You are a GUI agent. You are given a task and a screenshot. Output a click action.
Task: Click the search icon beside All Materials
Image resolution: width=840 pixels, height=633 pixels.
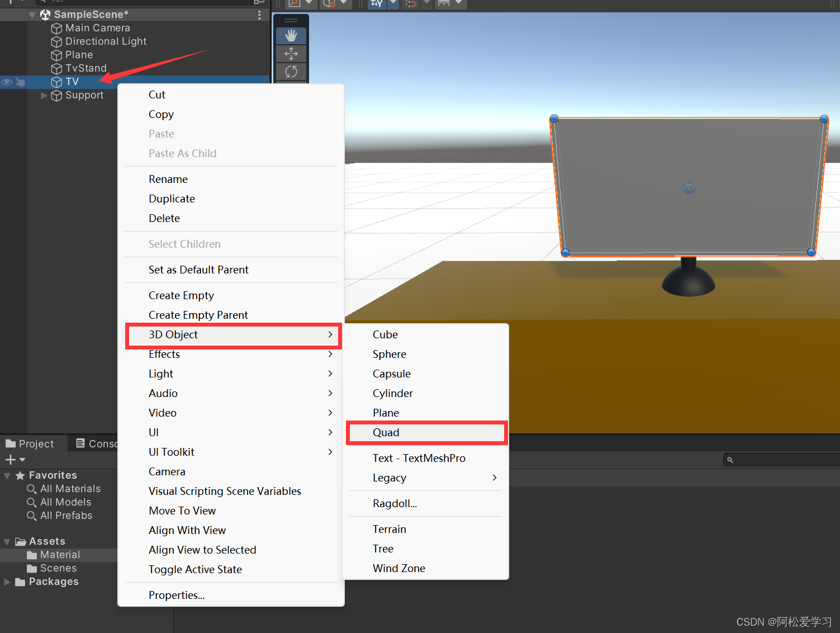coord(32,489)
